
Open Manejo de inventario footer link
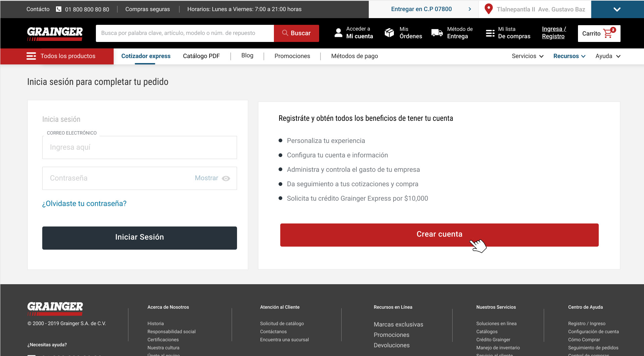tap(498, 348)
